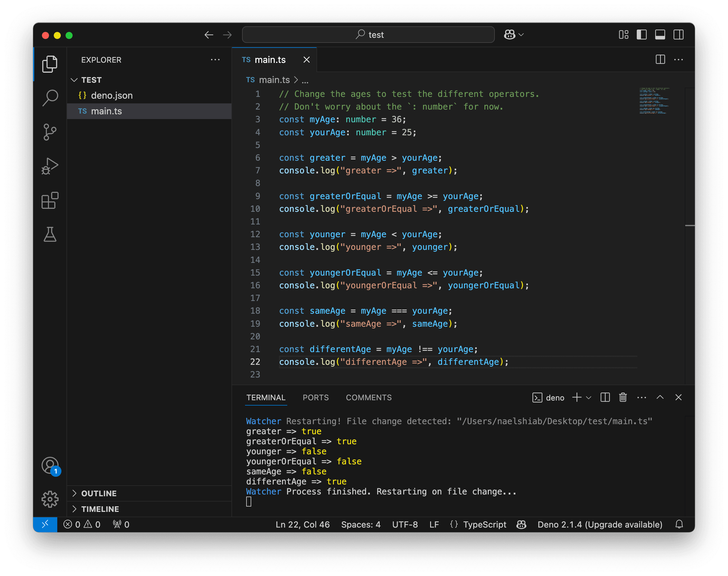Click the test command center search box

coord(368,35)
